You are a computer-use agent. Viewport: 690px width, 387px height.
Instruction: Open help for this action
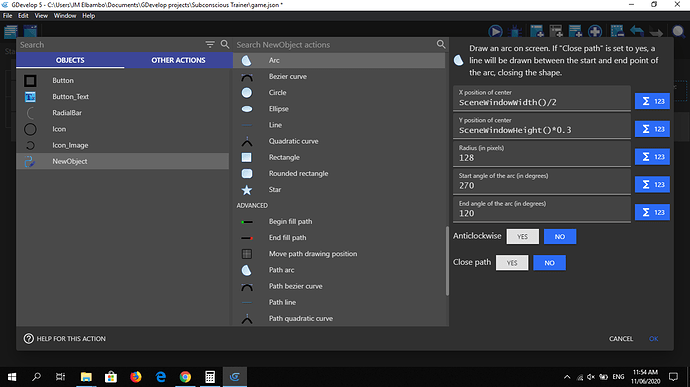(x=65, y=339)
